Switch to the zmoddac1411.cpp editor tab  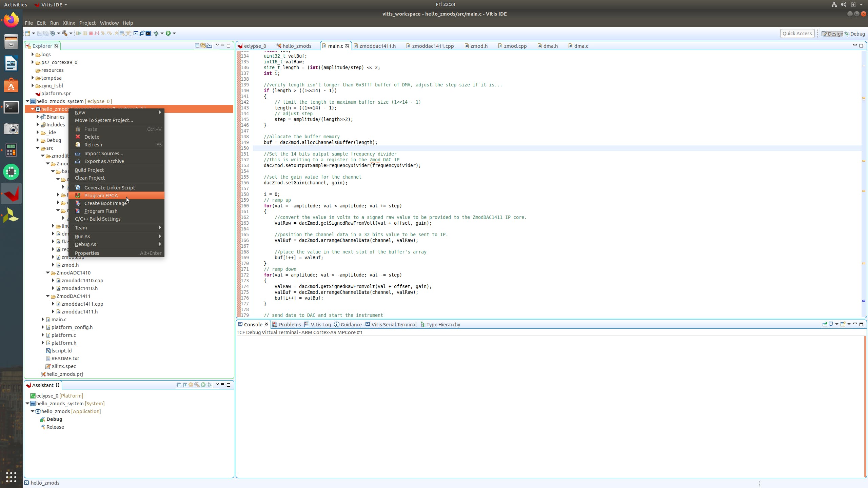click(x=430, y=46)
